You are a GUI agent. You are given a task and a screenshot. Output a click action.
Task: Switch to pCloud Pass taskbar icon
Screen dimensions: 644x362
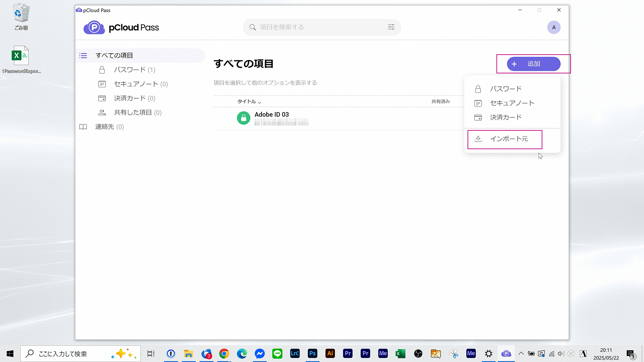coord(506,354)
